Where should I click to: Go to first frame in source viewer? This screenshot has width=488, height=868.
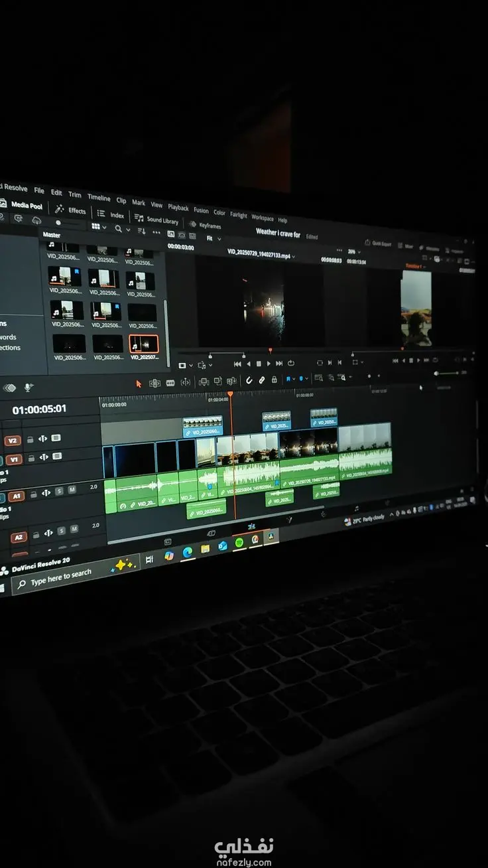[237, 364]
